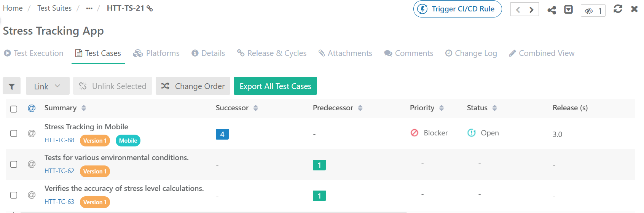Click the blue successor count badge 4
Screen dimensions: 644x213
pos(222,134)
